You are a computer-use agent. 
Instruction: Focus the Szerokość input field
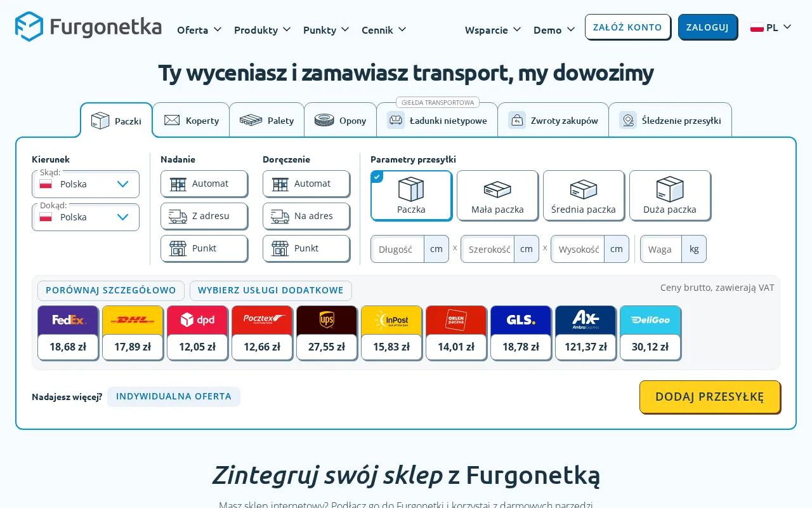tap(488, 249)
